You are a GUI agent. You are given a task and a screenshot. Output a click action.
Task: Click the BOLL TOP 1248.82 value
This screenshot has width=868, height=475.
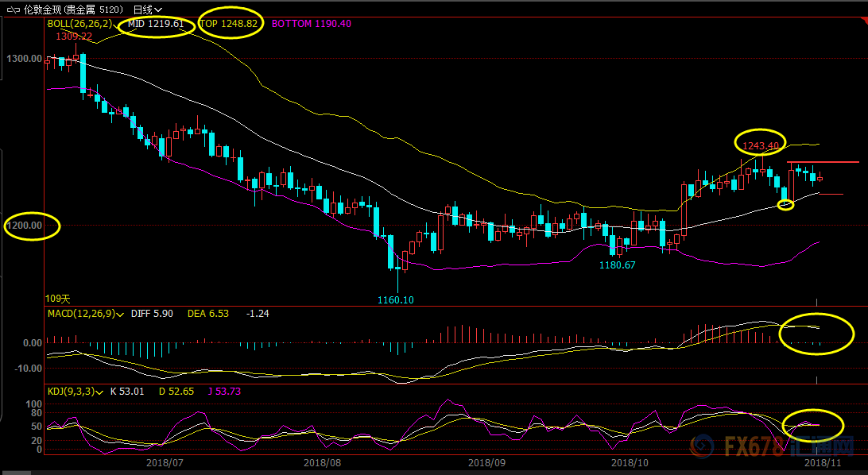[228, 24]
